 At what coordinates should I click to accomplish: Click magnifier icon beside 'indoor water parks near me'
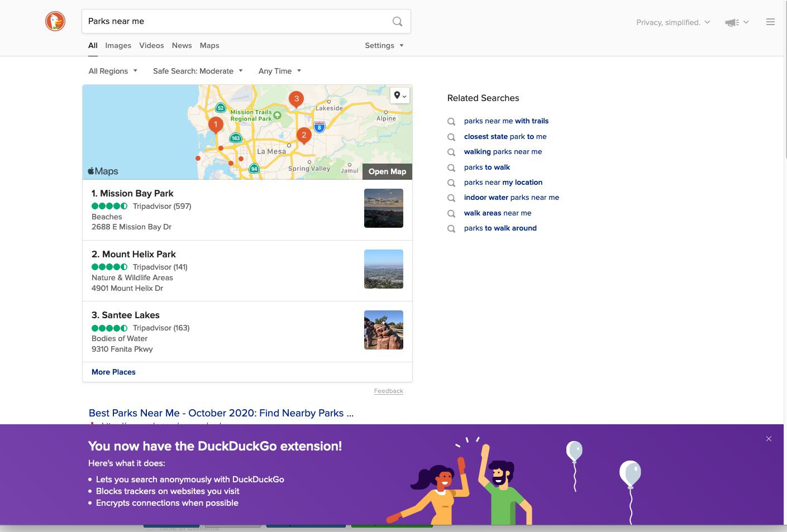tap(451, 198)
